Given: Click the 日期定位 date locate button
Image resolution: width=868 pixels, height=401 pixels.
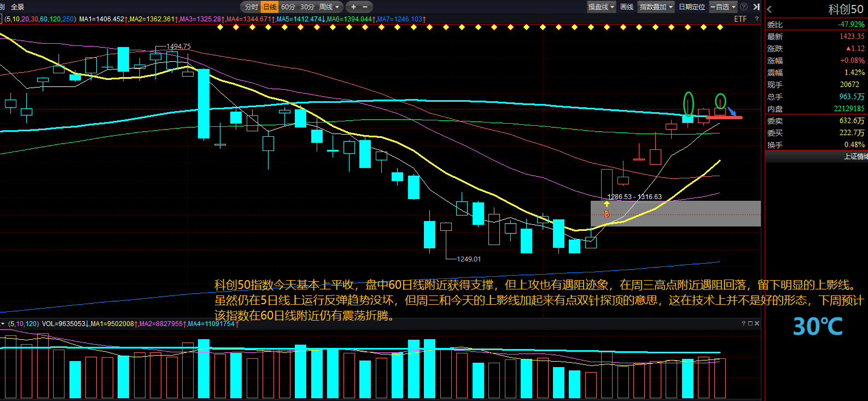Looking at the screenshot, I should [x=692, y=7].
